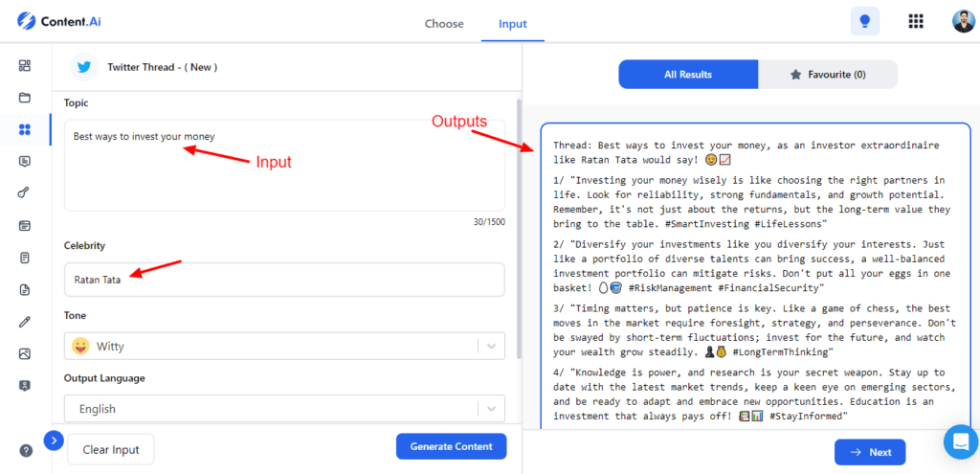Click the folded-corner file icon in sidebar
The height and width of the screenshot is (474, 980).
click(x=24, y=289)
